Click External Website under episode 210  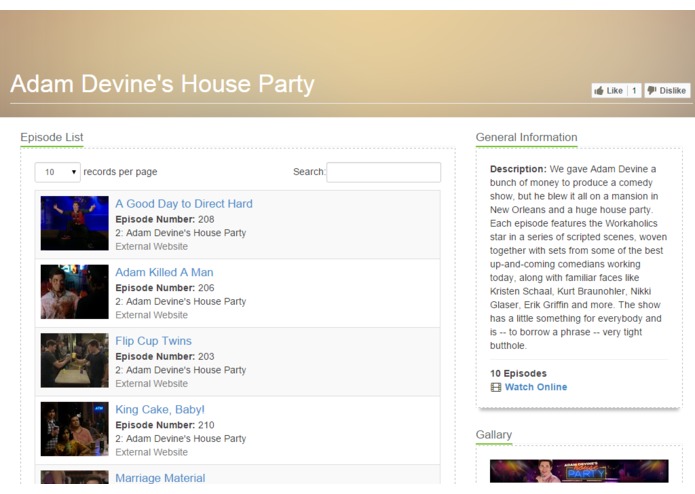click(152, 452)
